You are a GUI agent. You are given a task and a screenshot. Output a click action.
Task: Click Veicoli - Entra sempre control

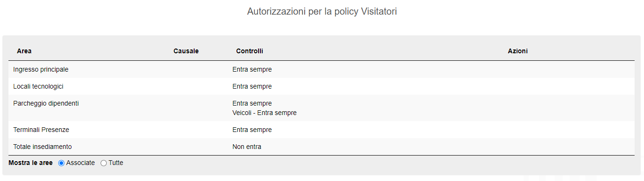265,113
